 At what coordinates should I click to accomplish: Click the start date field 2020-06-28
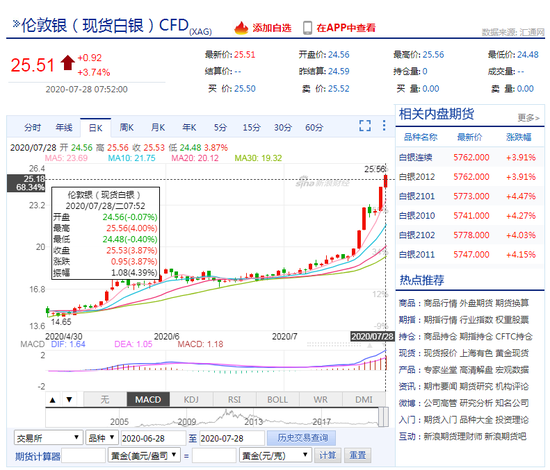[153, 438]
